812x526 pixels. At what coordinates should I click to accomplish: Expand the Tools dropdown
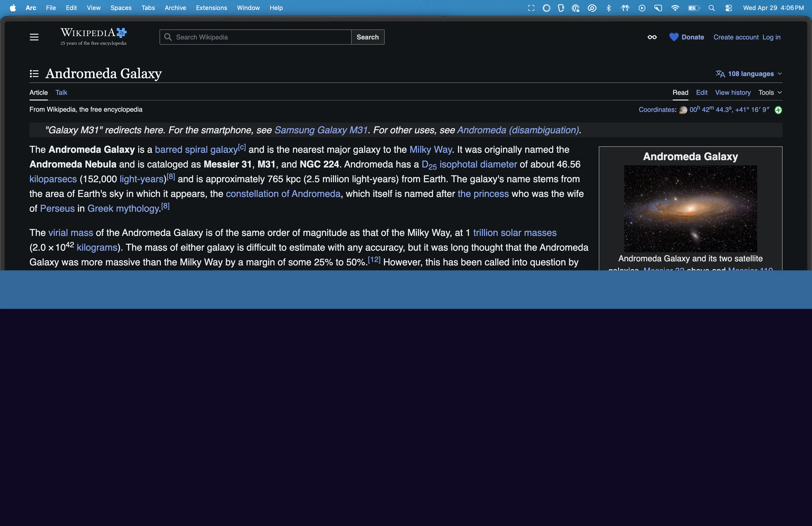point(770,92)
